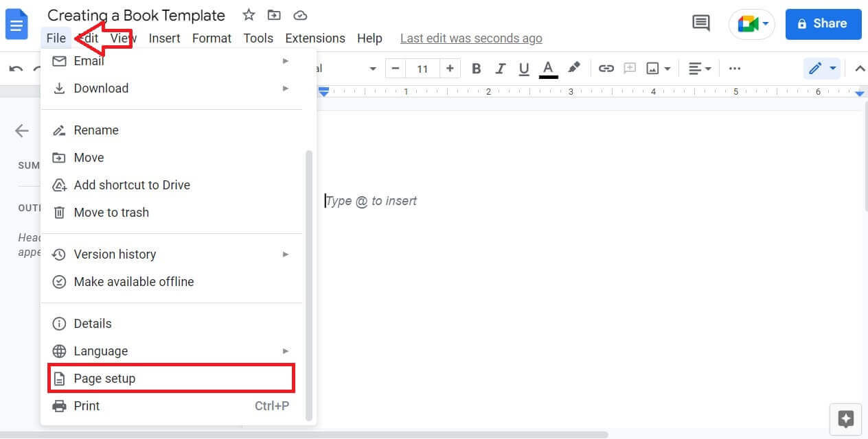Select the paint format tool
868x439 pixels.
coord(574,68)
